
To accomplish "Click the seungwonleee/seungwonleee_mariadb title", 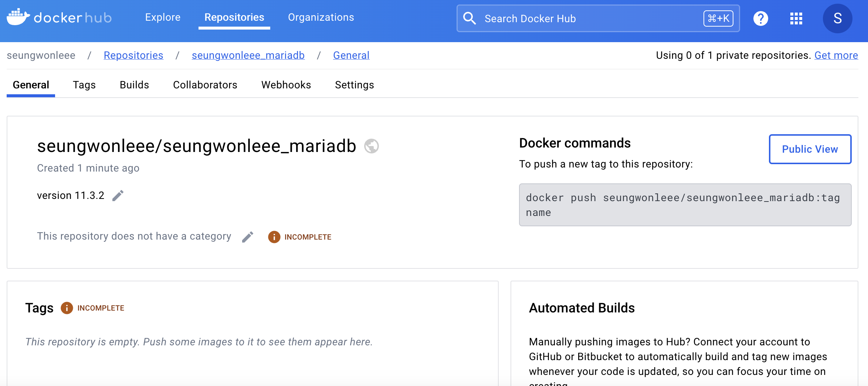I will point(196,146).
